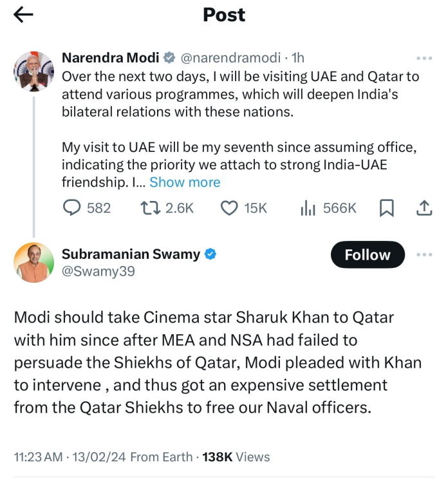
Task: Open Narendra Modi's profile picture
Action: [x=33, y=71]
